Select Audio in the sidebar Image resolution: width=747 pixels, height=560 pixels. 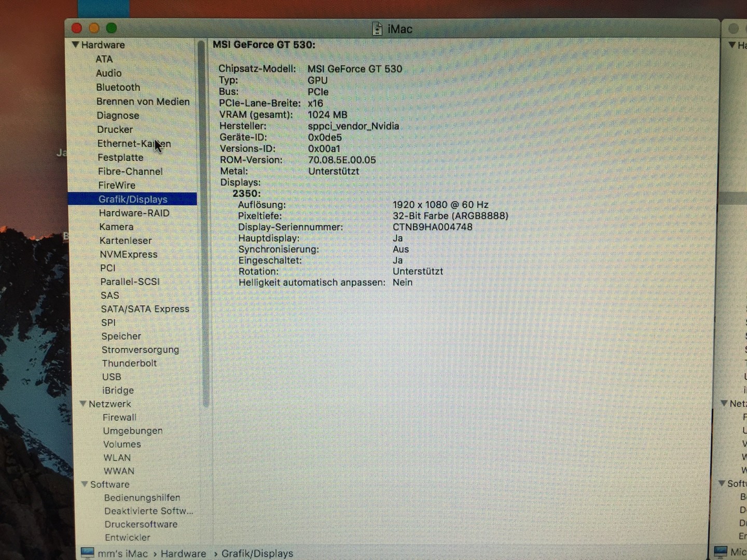(x=108, y=73)
